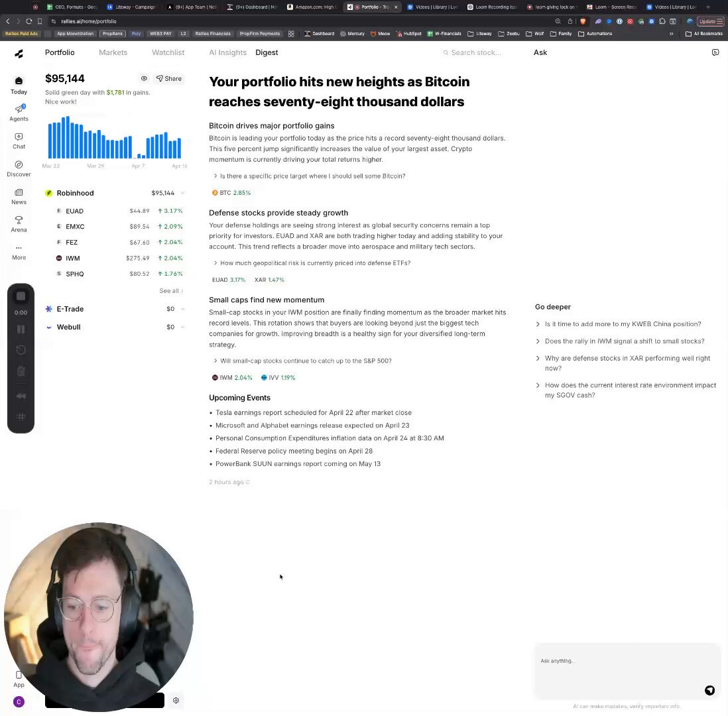Toggle portfolio value visibility eye icon
728x716 pixels.
[x=144, y=78]
